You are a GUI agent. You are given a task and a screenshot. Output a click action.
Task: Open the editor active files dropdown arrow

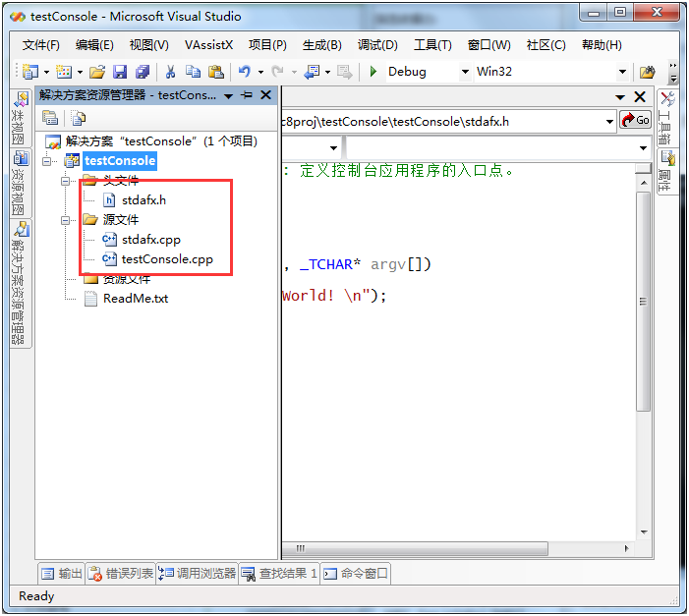(x=620, y=97)
